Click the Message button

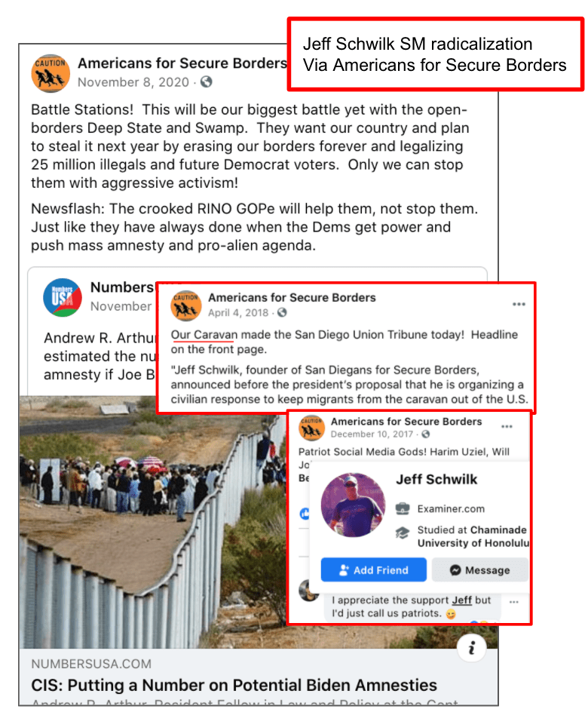pyautogui.click(x=479, y=569)
